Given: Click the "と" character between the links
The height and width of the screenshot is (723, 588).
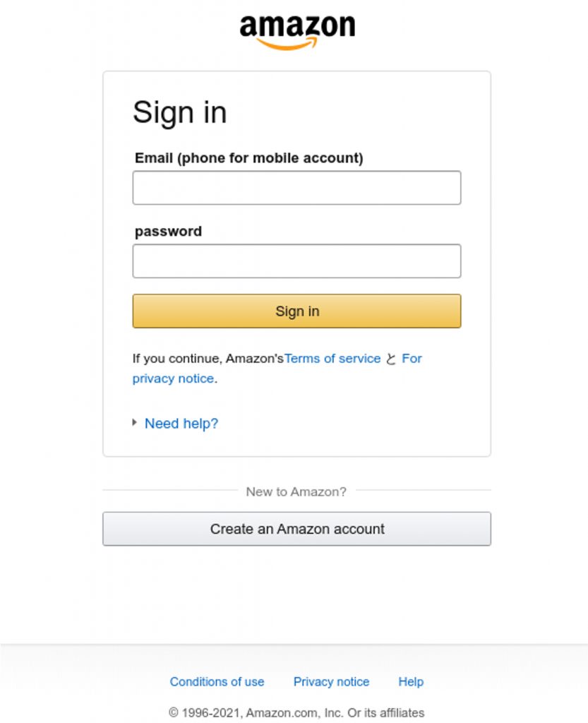Looking at the screenshot, I should (391, 359).
